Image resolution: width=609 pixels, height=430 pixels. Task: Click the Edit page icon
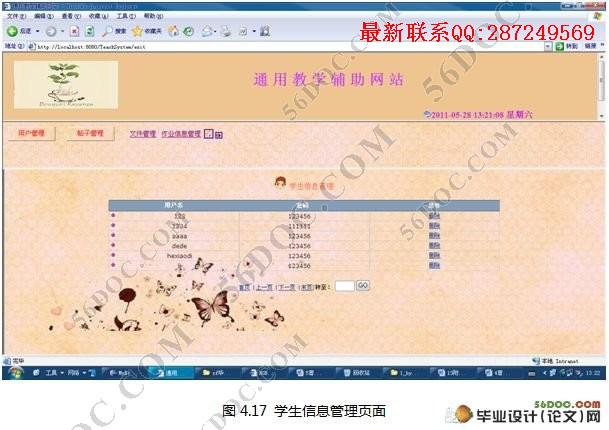[243, 31]
